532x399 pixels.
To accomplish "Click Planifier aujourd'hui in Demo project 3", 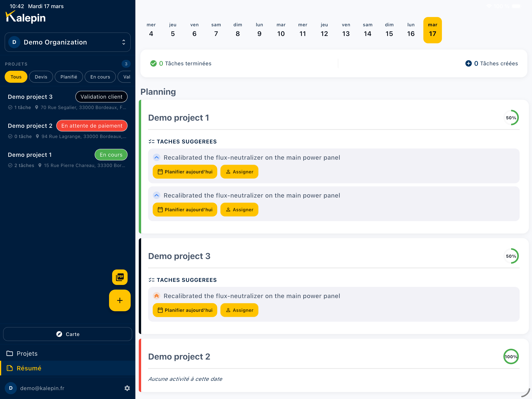I will point(185,310).
